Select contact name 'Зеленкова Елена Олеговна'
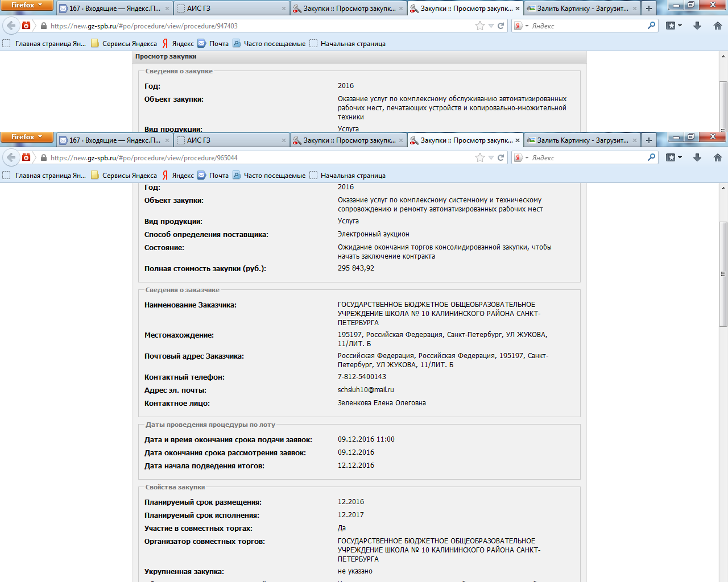This screenshot has height=582, width=728. (382, 403)
